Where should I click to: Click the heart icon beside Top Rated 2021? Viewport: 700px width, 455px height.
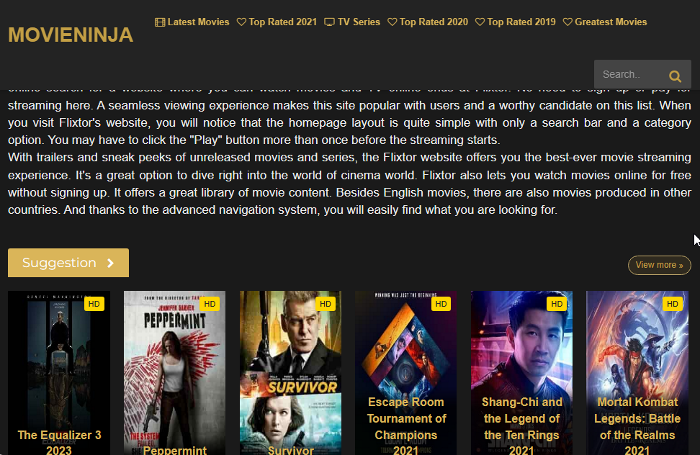[241, 22]
